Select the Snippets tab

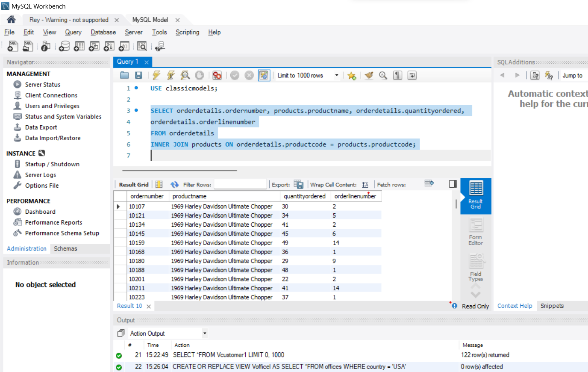[x=552, y=306]
